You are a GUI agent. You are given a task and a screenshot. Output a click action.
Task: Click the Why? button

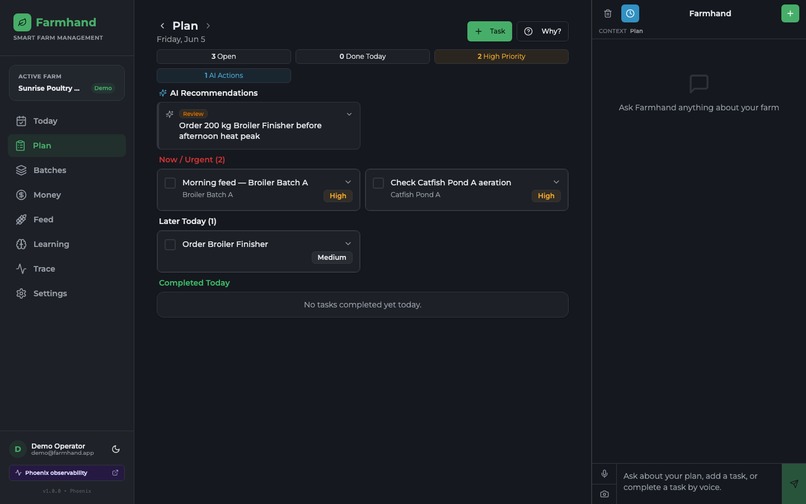pyautogui.click(x=542, y=31)
